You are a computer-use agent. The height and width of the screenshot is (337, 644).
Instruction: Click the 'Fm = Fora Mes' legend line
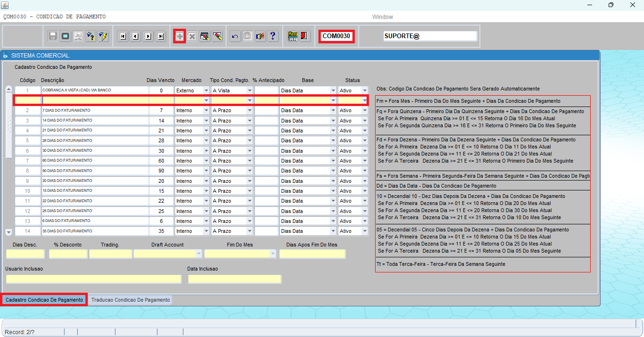(468, 101)
